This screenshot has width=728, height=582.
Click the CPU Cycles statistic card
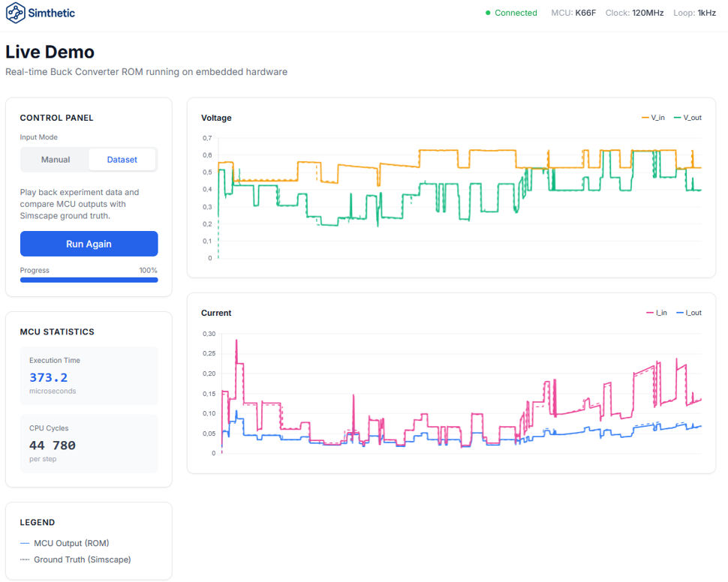89,443
